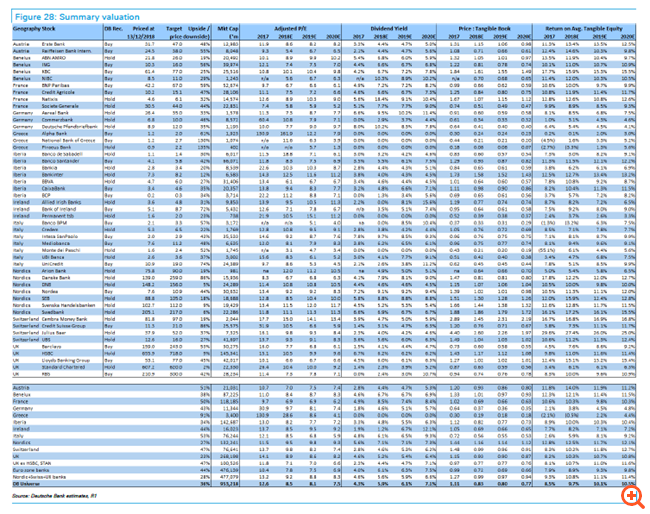Screen dimensions: 650x514
Task: Select the 'Intesa SanPaolo' stock name
Action: click(59, 236)
